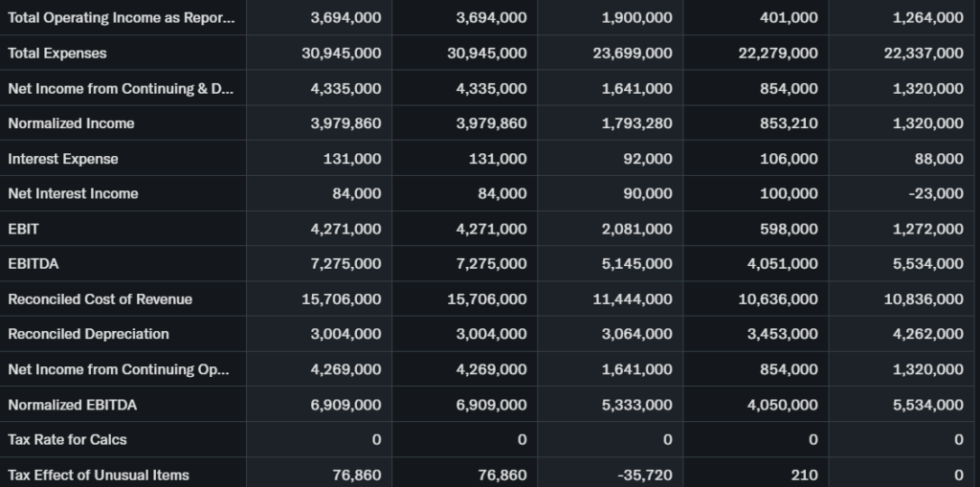Select the cost of revenue value 11,444,000
980x487 pixels.
[633, 299]
